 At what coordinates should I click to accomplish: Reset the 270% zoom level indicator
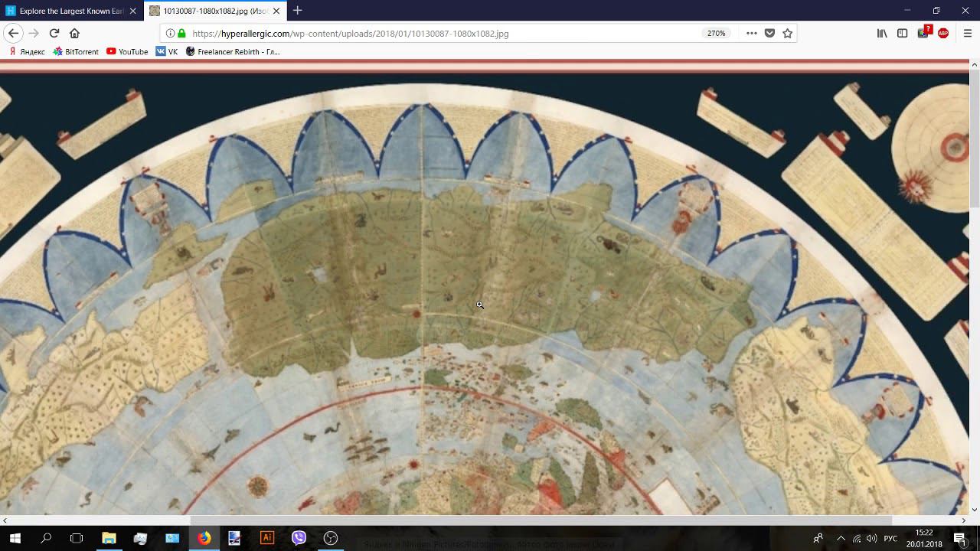click(x=716, y=34)
